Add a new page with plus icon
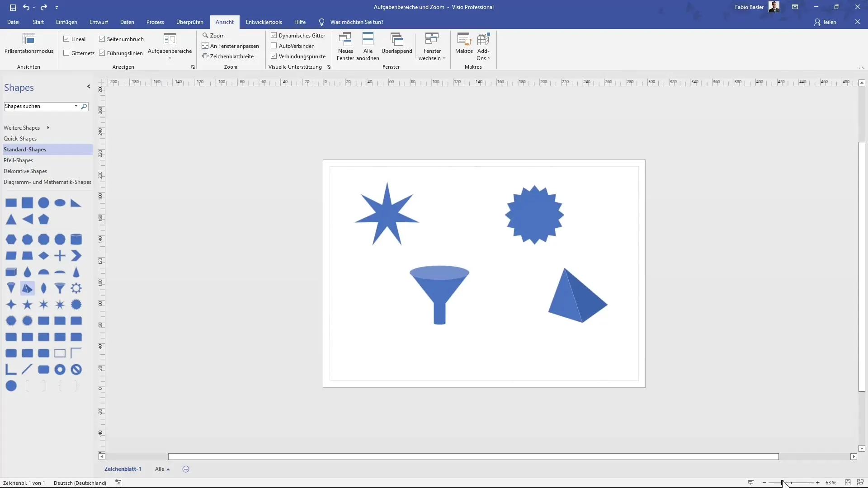The width and height of the screenshot is (868, 488). click(x=186, y=469)
